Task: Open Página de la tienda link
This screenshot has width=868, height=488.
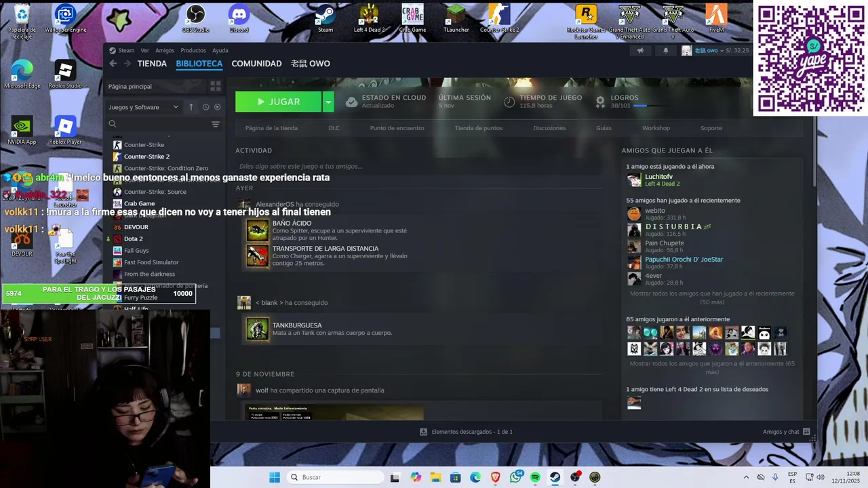Action: click(x=271, y=128)
